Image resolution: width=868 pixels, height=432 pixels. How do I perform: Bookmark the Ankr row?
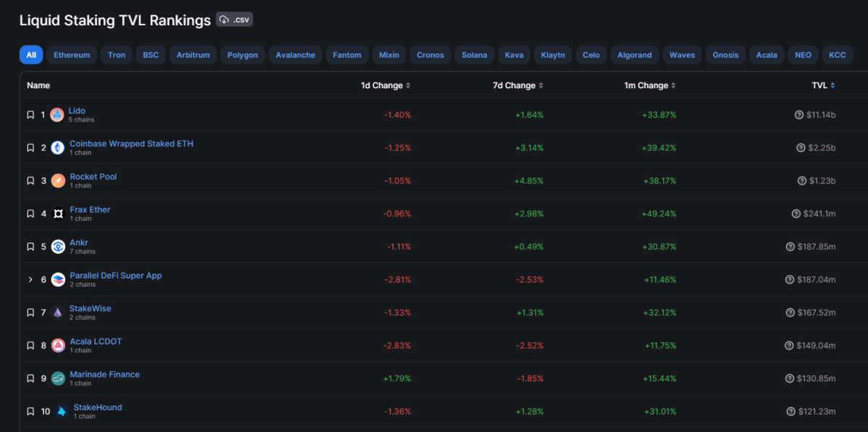coord(30,247)
